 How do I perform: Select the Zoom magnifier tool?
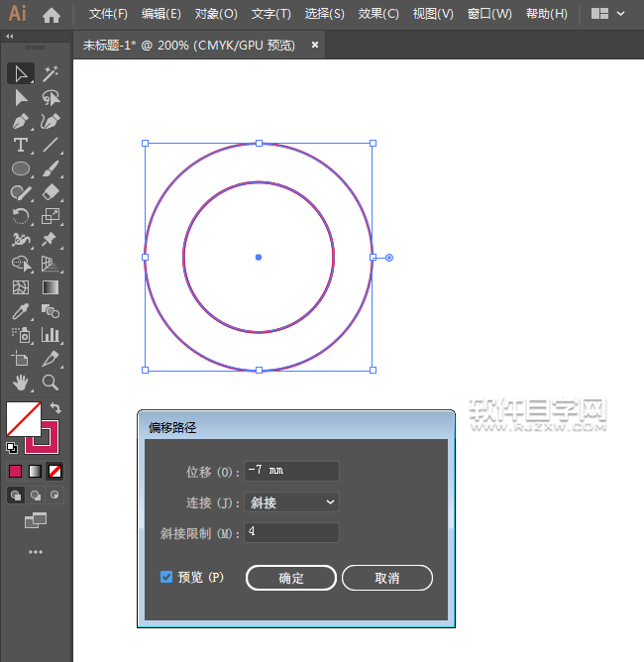[x=51, y=383]
